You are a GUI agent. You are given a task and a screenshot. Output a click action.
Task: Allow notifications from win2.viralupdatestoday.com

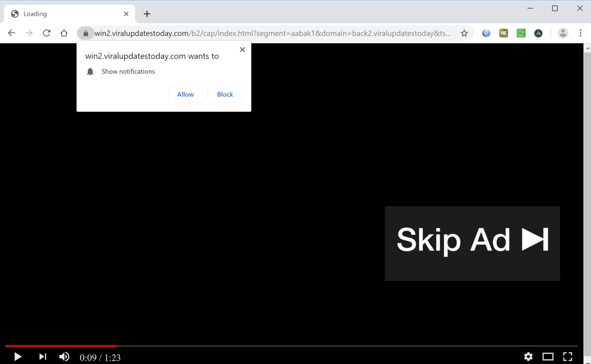[x=186, y=94]
